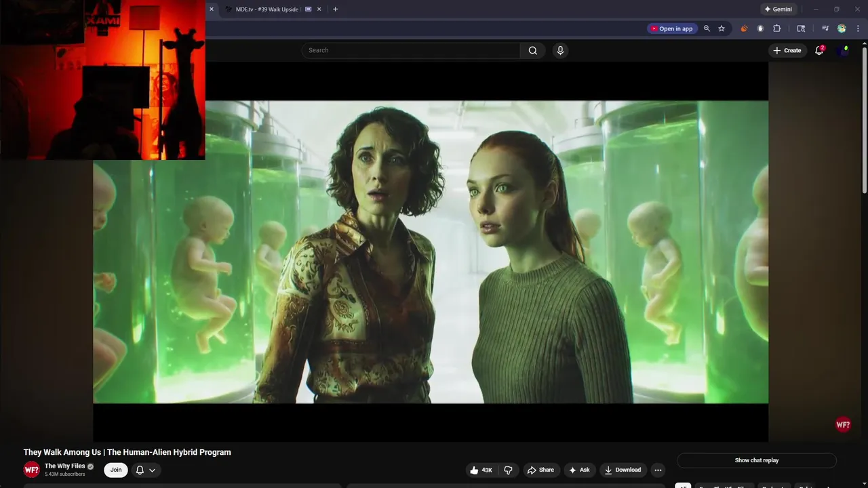Viewport: 868px width, 488px height.
Task: Open media controls music icon
Action: pyautogui.click(x=825, y=28)
